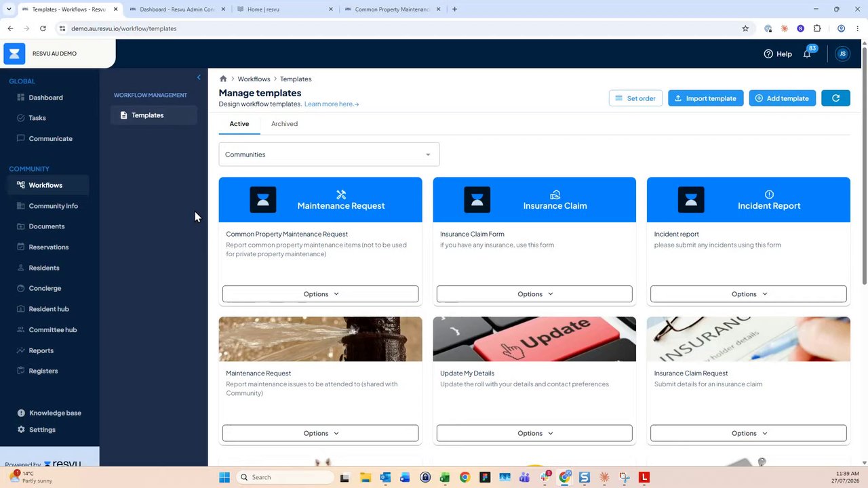Switch to Home | resvu browser tab

(x=285, y=9)
